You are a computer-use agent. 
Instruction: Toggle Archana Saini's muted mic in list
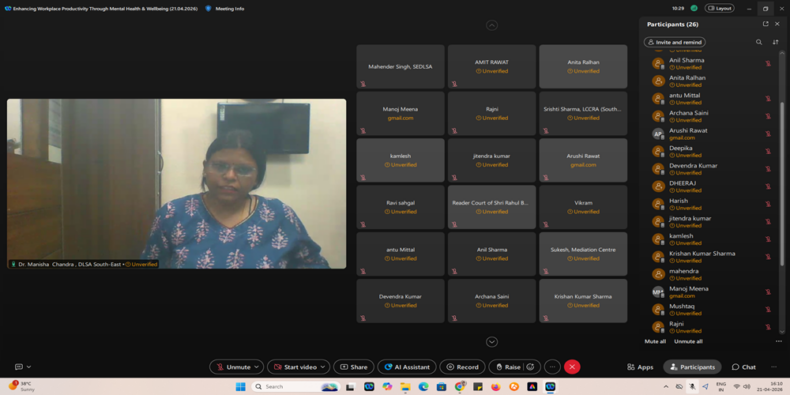tap(768, 116)
